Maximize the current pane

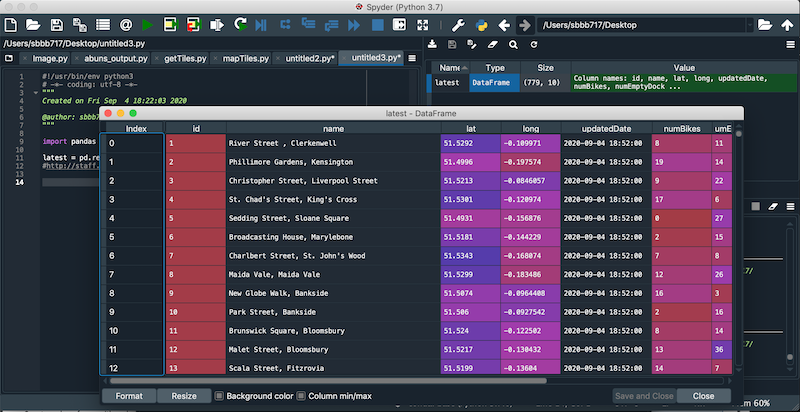point(399,25)
